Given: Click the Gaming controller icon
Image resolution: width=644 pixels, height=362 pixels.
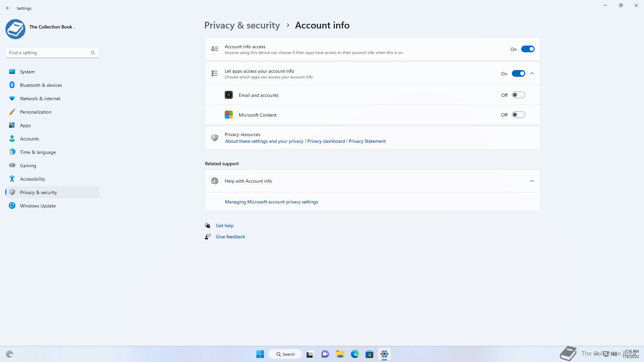Looking at the screenshot, I should coord(12,165).
